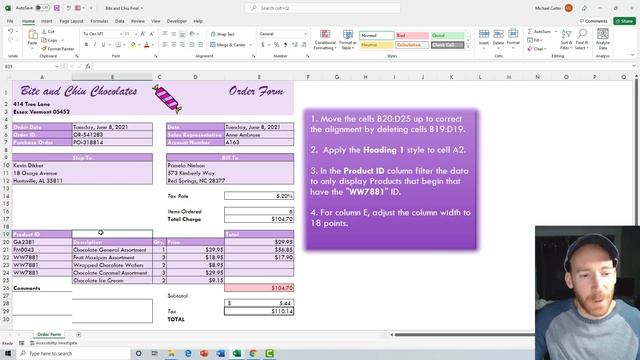The width and height of the screenshot is (640, 360).
Task: Apply the yellow Fill Color
Action: click(x=133, y=44)
